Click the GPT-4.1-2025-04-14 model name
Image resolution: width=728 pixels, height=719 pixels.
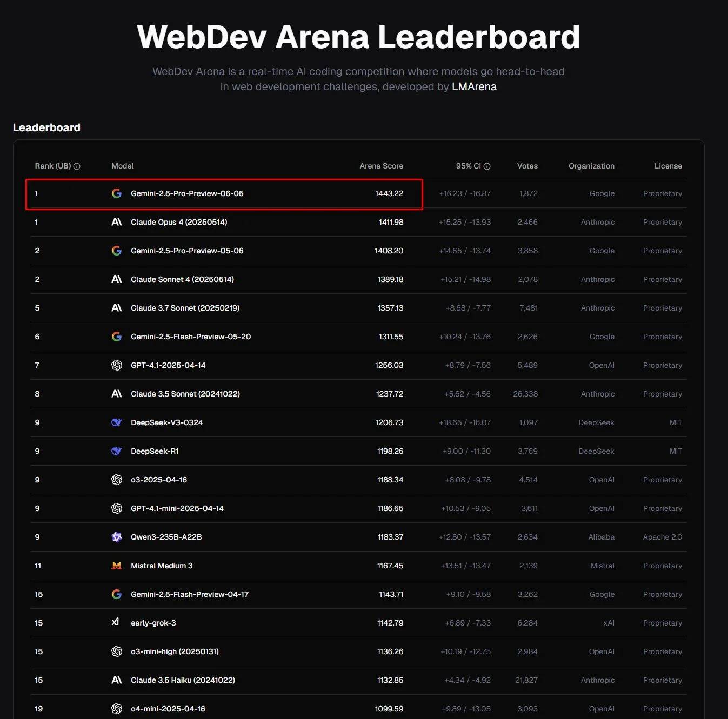click(x=168, y=365)
